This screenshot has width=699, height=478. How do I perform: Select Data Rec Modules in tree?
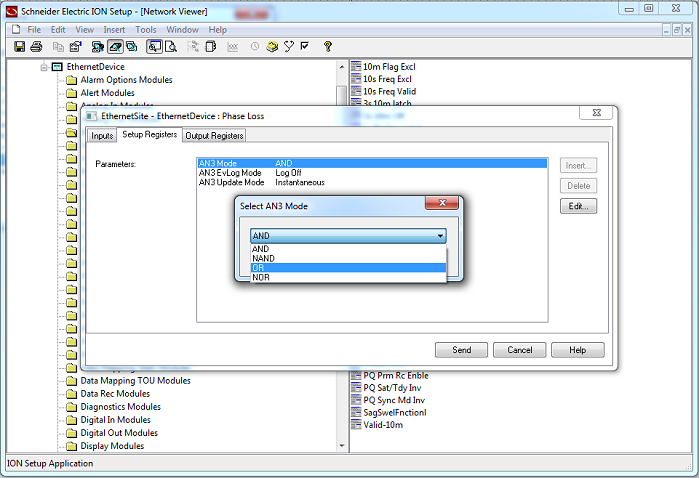click(115, 394)
